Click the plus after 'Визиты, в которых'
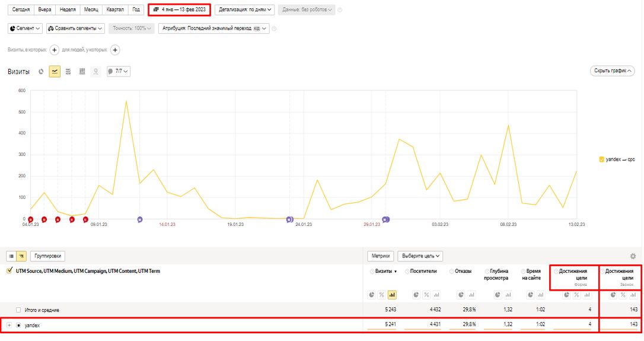644x341 pixels. coord(54,50)
